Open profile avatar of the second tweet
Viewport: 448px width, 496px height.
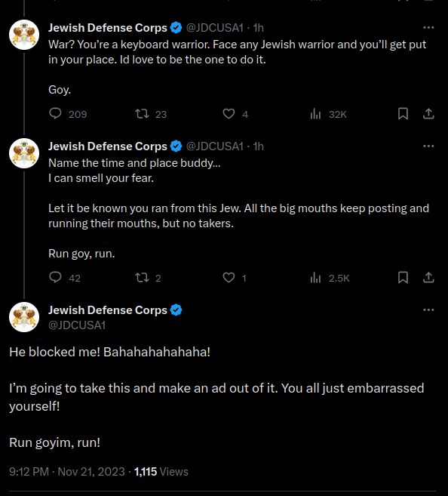[x=24, y=153]
